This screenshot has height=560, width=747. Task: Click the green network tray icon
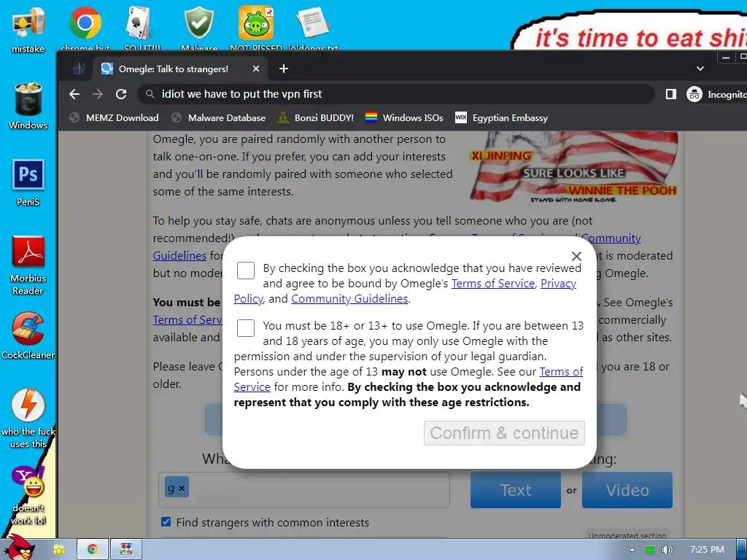[x=650, y=550]
